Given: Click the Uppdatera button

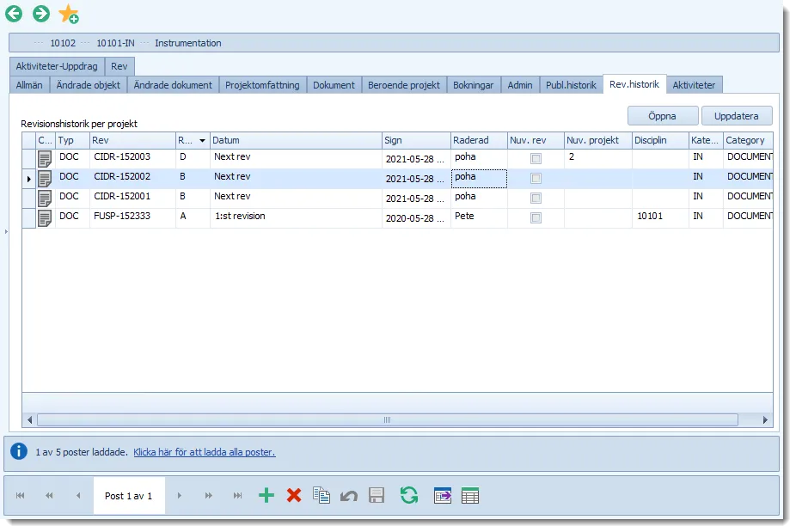Looking at the screenshot, I should [x=737, y=116].
